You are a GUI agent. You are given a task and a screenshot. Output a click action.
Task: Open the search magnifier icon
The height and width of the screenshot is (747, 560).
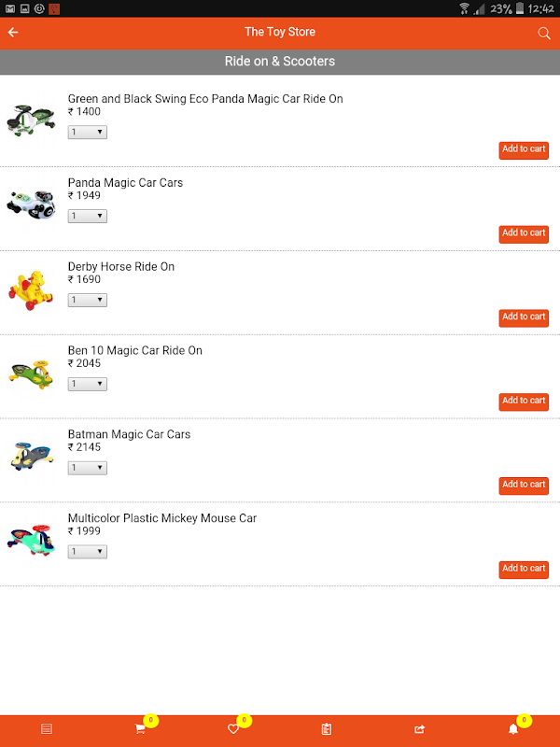click(544, 33)
